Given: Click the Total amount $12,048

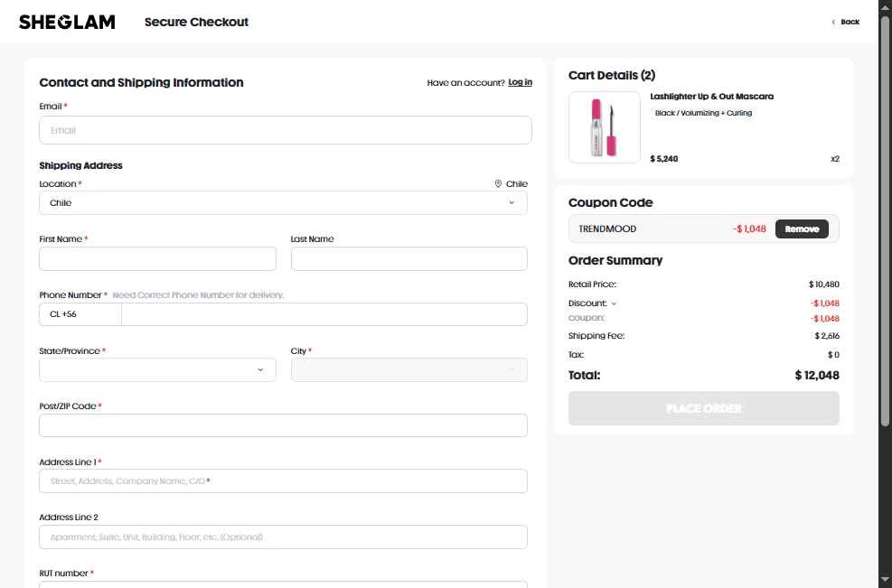Looking at the screenshot, I should [x=817, y=376].
